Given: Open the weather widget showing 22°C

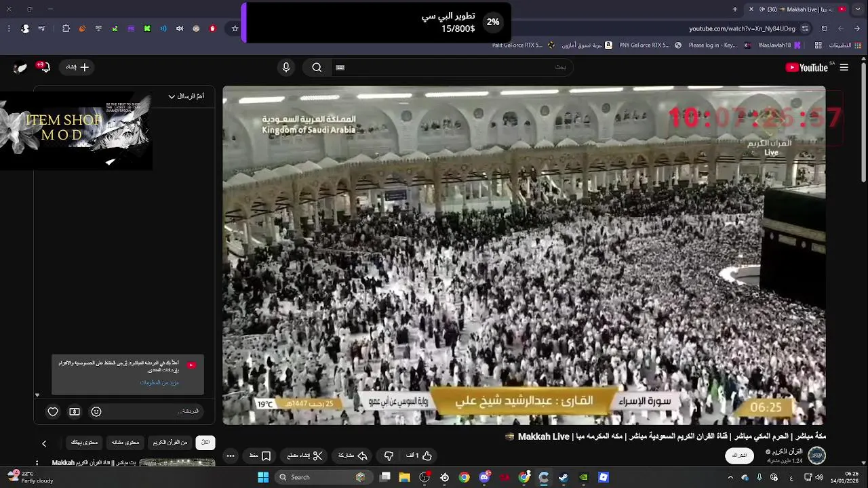Looking at the screenshot, I should (31, 477).
